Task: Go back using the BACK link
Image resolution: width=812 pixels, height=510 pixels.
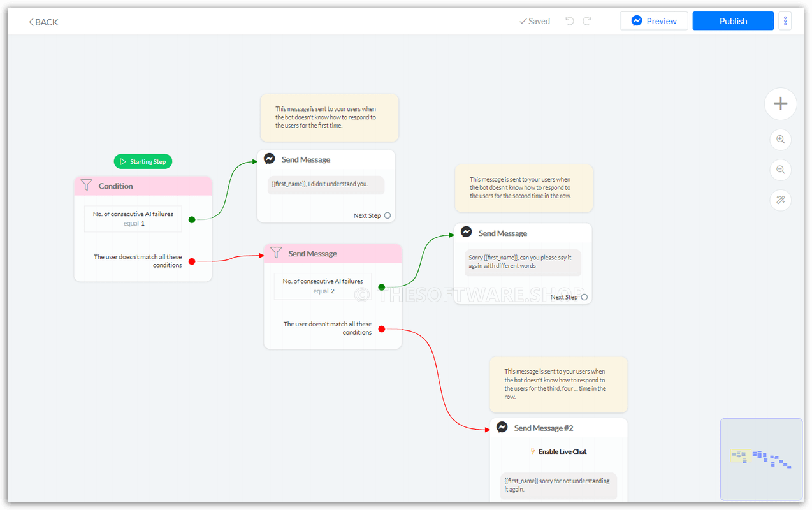Action: (x=43, y=21)
